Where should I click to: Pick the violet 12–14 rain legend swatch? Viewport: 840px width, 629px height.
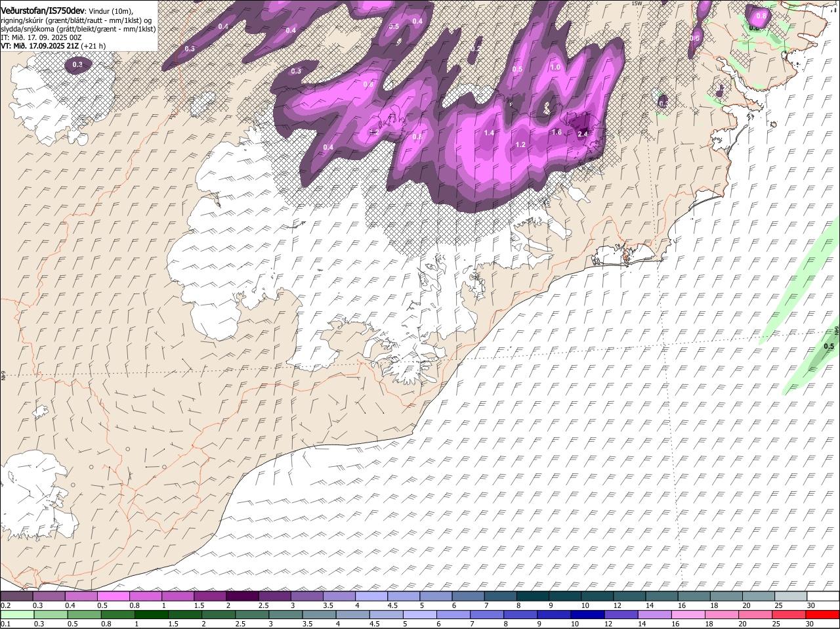(x=622, y=615)
